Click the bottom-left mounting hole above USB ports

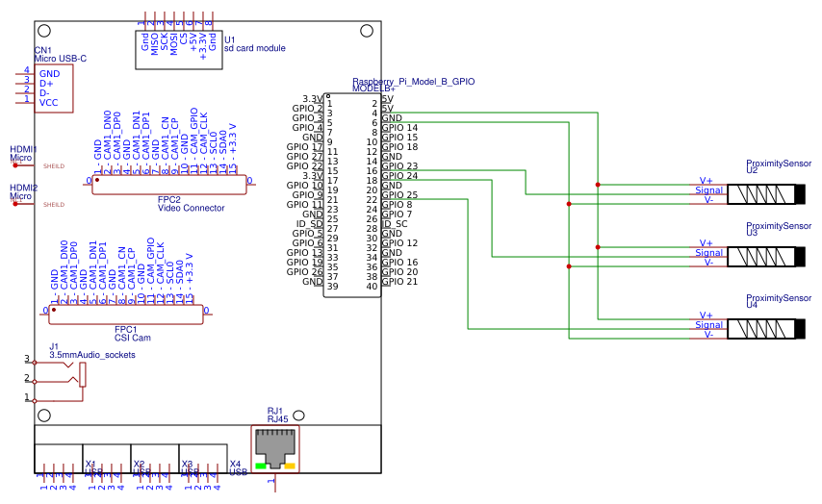[x=44, y=416]
